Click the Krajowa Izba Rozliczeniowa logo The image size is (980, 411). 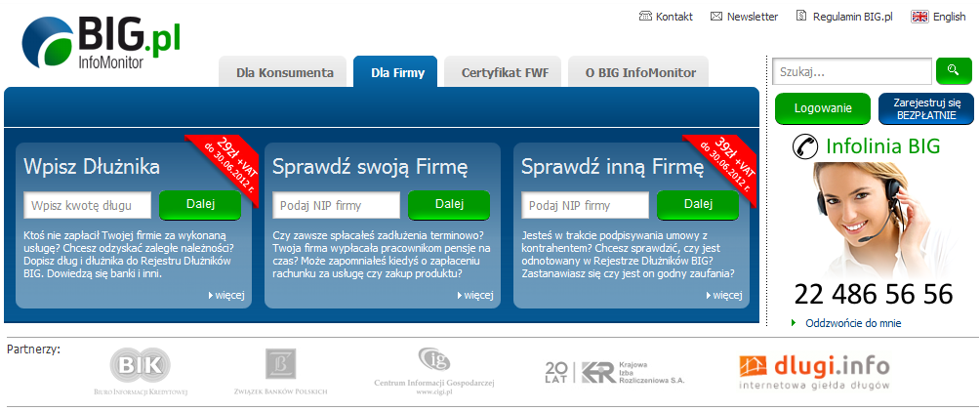pyautogui.click(x=615, y=372)
